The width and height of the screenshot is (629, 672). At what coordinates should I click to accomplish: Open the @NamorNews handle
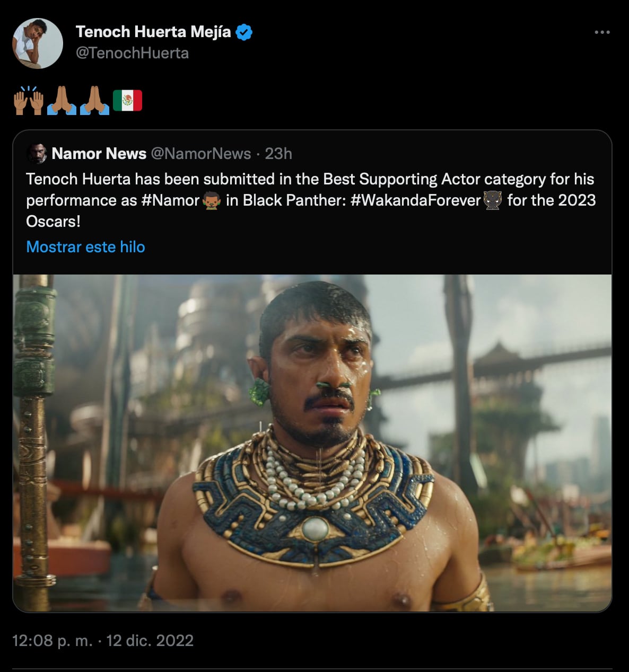201,154
